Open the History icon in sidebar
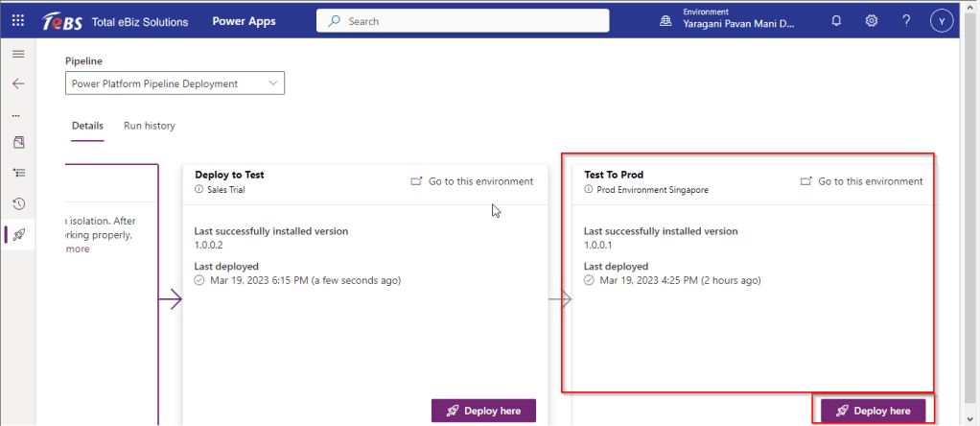 click(18, 203)
